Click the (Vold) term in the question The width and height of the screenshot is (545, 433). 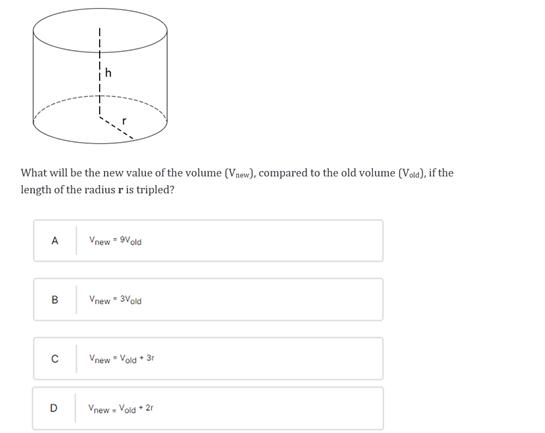coord(411,173)
